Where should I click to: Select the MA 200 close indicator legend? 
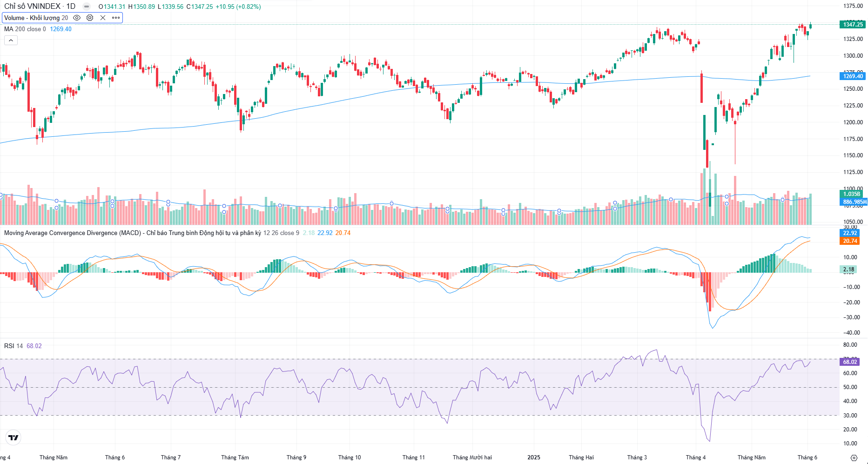(25, 29)
